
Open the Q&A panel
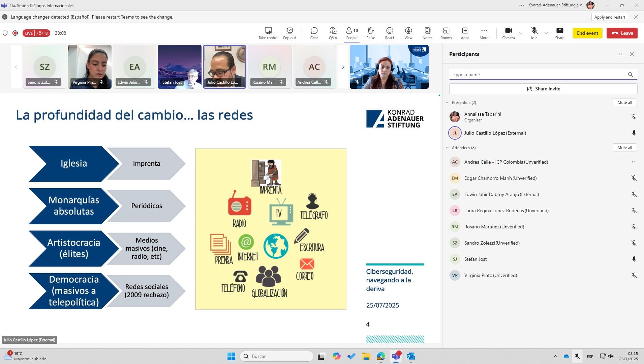[x=333, y=33]
